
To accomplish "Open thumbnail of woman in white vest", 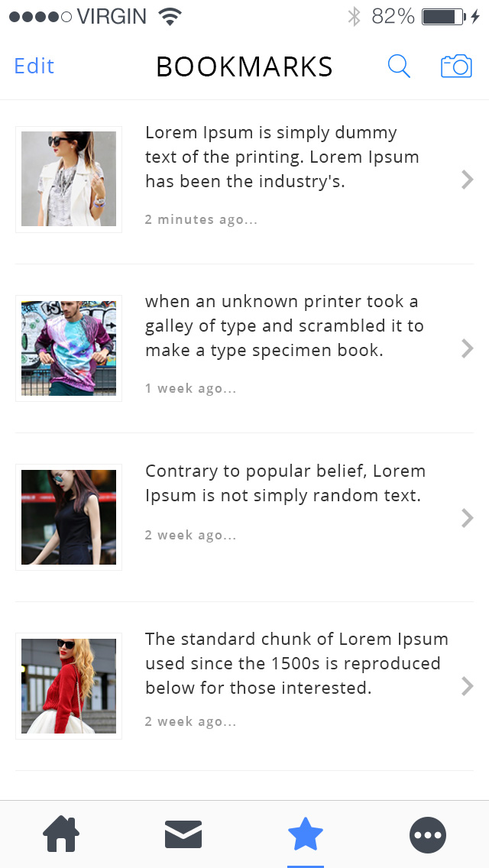I will [x=69, y=179].
